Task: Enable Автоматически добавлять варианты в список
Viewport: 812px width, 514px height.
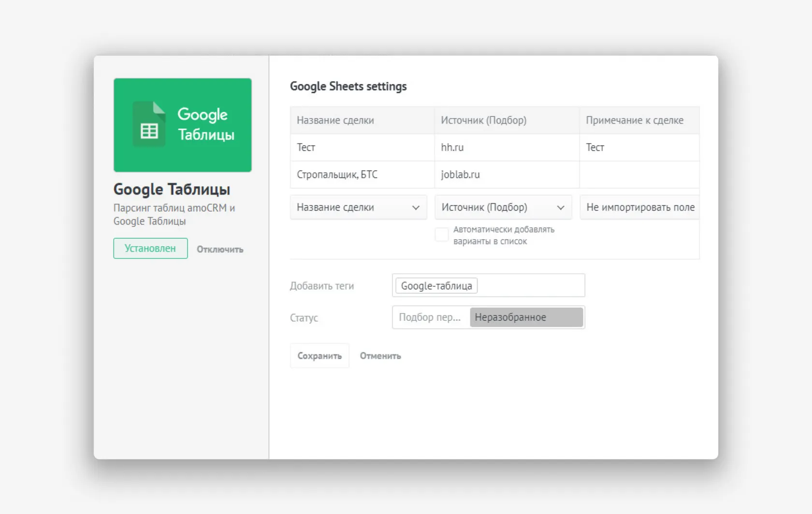Action: [x=441, y=234]
